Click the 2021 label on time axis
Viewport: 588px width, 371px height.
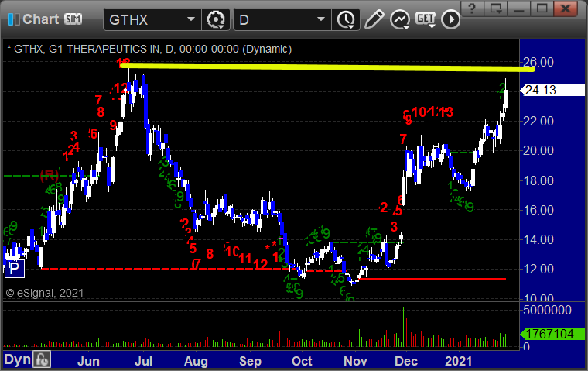pyautogui.click(x=458, y=361)
